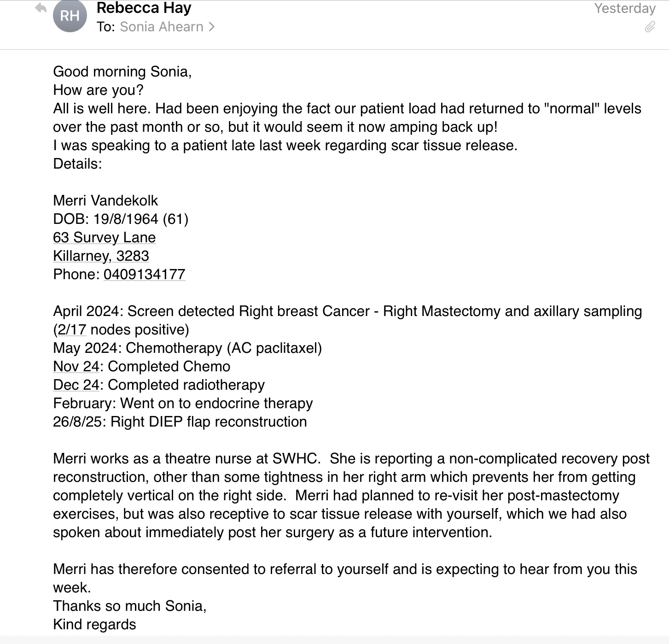Open the 63 Survey Lane address link
The height and width of the screenshot is (644, 669).
(105, 237)
